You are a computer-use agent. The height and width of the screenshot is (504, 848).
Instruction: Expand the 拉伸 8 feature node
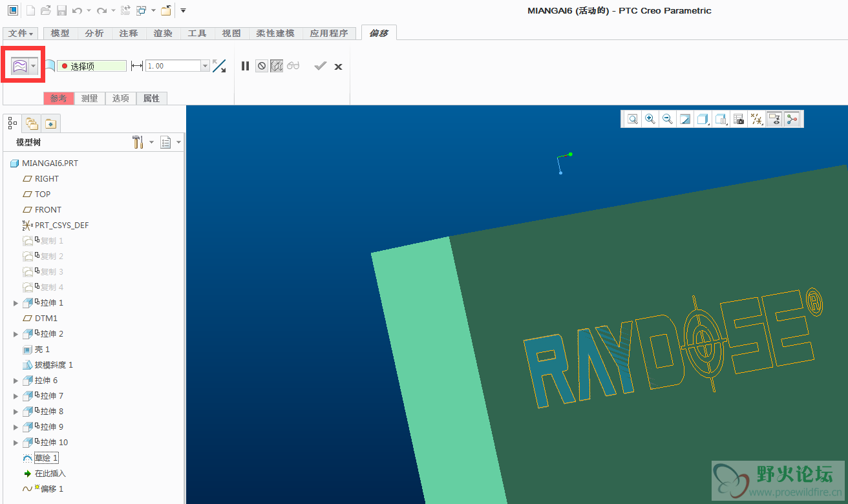click(x=16, y=412)
